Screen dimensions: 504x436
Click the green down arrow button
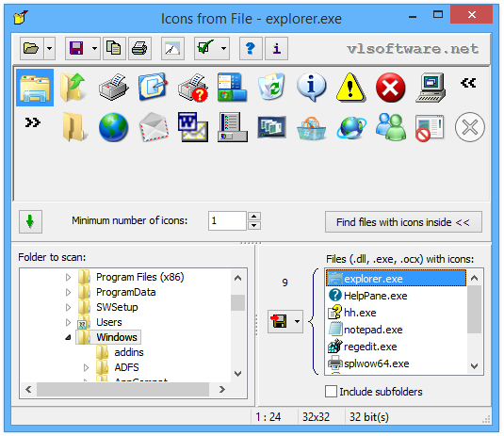(x=30, y=221)
